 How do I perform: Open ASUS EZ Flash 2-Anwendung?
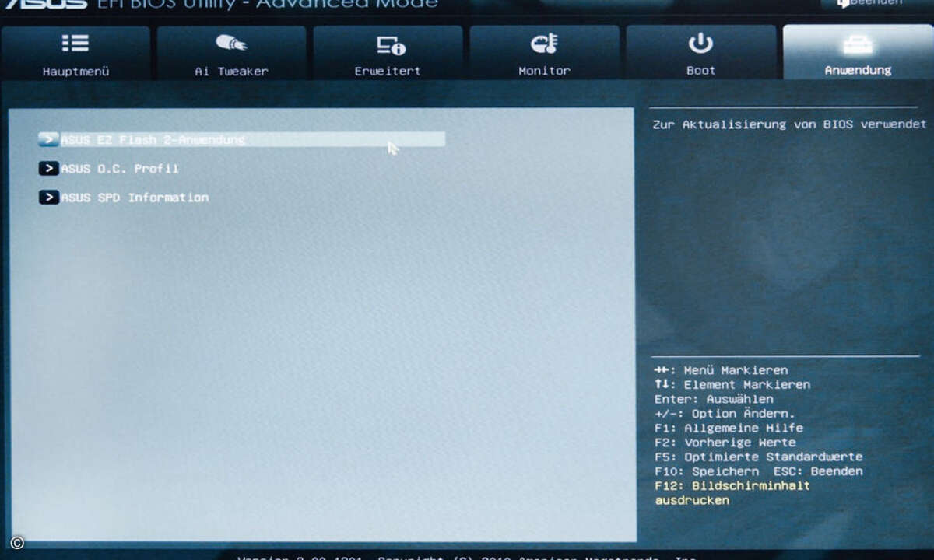(x=152, y=139)
